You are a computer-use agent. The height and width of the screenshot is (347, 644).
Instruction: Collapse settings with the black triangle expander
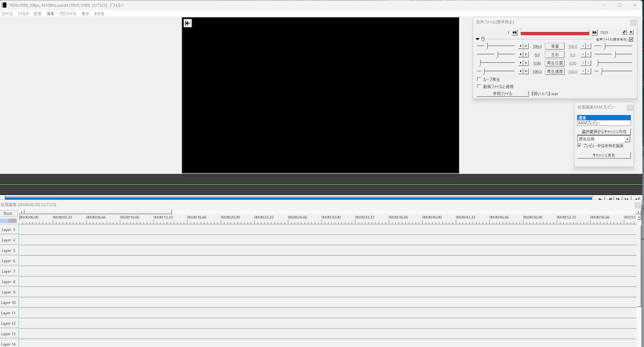[x=478, y=39]
